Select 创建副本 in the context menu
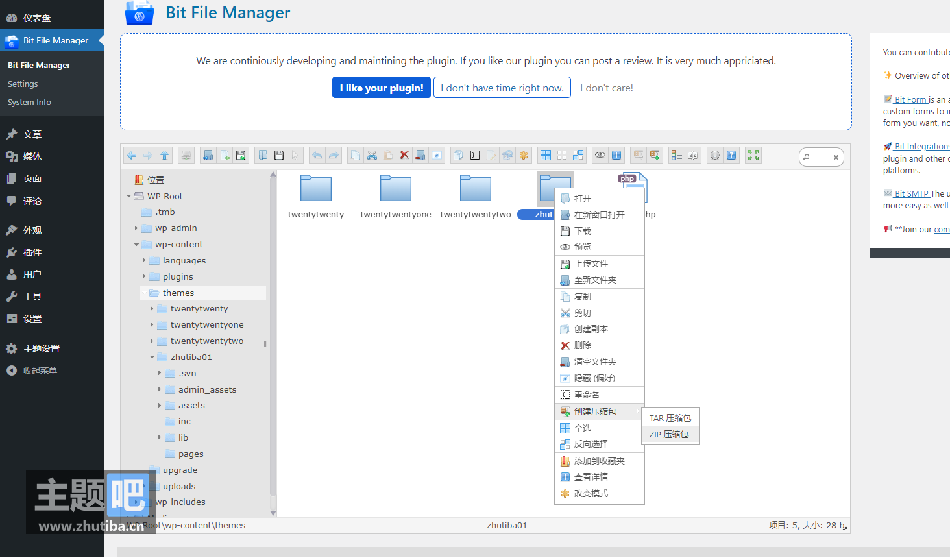 click(600, 329)
